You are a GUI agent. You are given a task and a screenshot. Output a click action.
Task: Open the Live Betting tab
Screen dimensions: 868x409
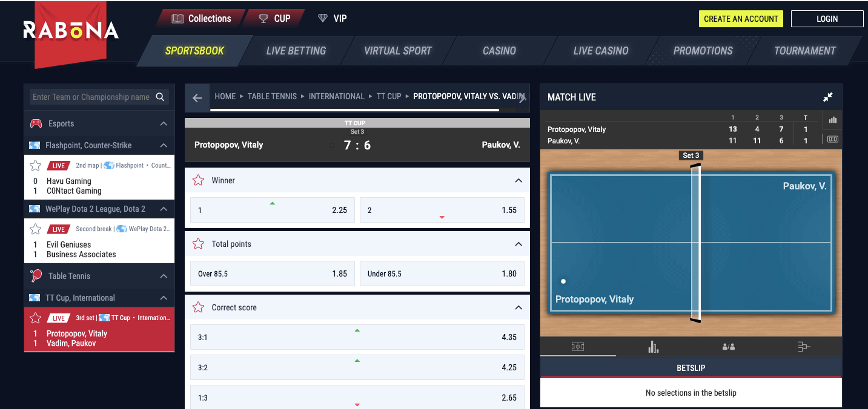tap(296, 51)
